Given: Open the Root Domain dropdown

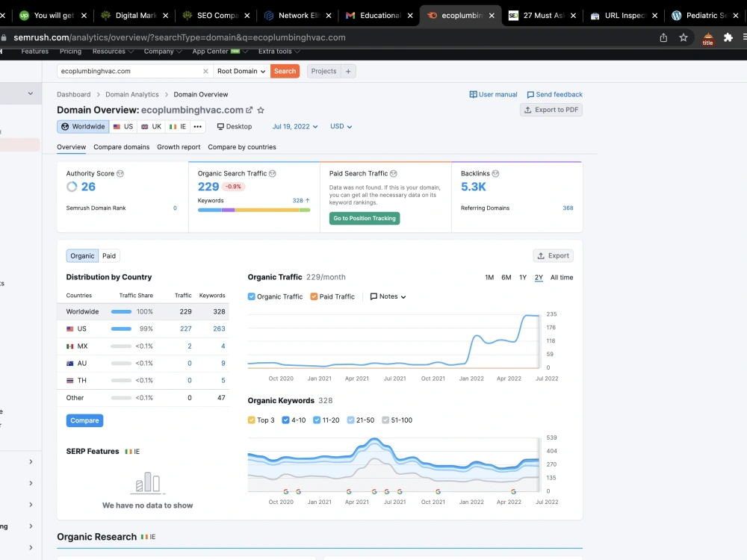Looking at the screenshot, I should (x=241, y=71).
